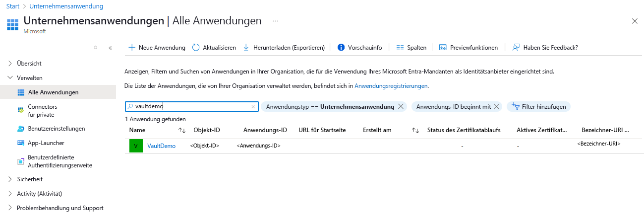644x221 pixels.
Task: Expand the Sicherheit section
Action: tap(10, 179)
